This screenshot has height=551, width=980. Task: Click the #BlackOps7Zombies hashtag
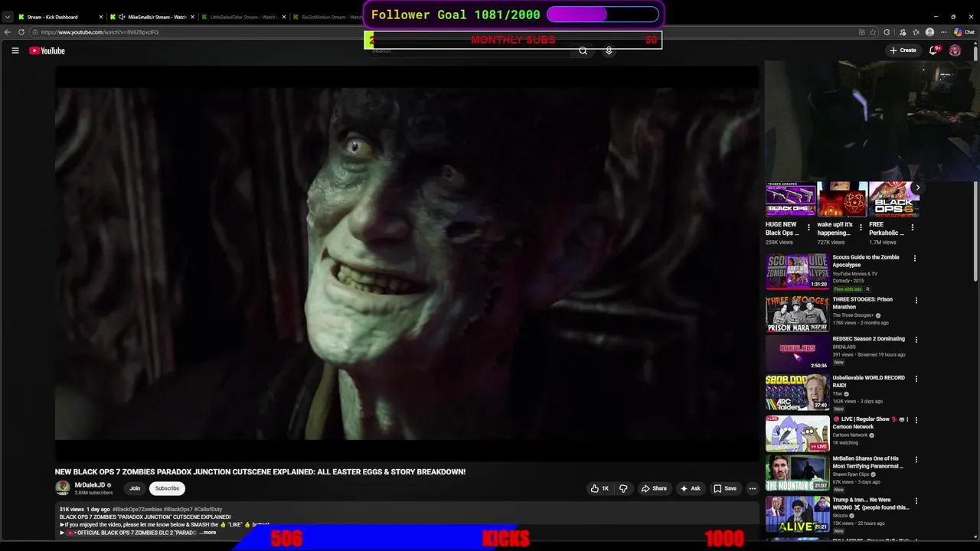point(136,510)
